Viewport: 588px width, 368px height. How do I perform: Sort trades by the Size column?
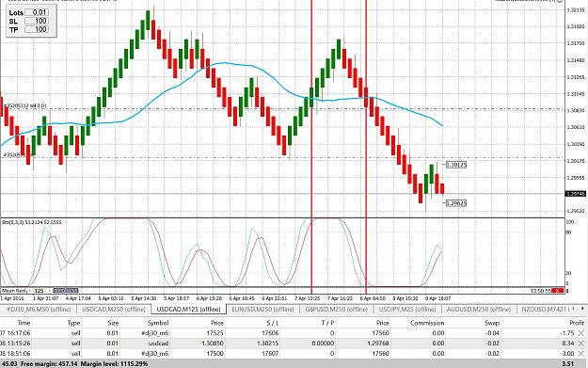[113, 323]
